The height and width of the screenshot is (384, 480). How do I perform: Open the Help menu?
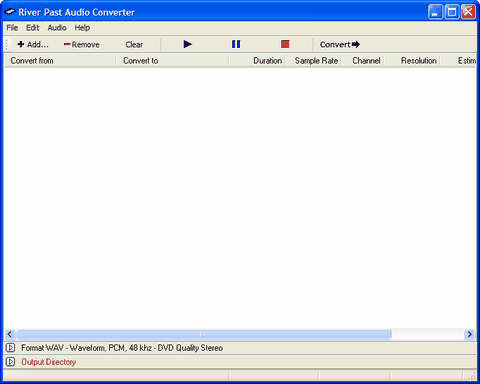coord(82,28)
